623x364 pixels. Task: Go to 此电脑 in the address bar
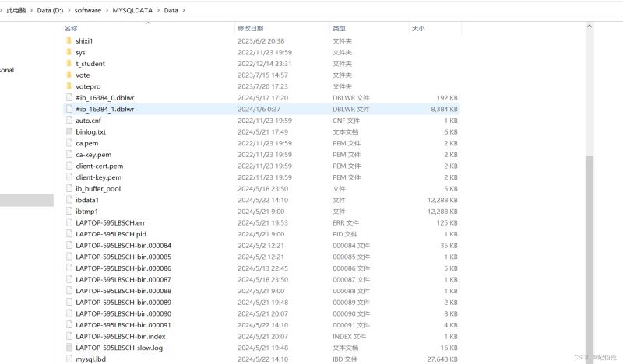(16, 9)
